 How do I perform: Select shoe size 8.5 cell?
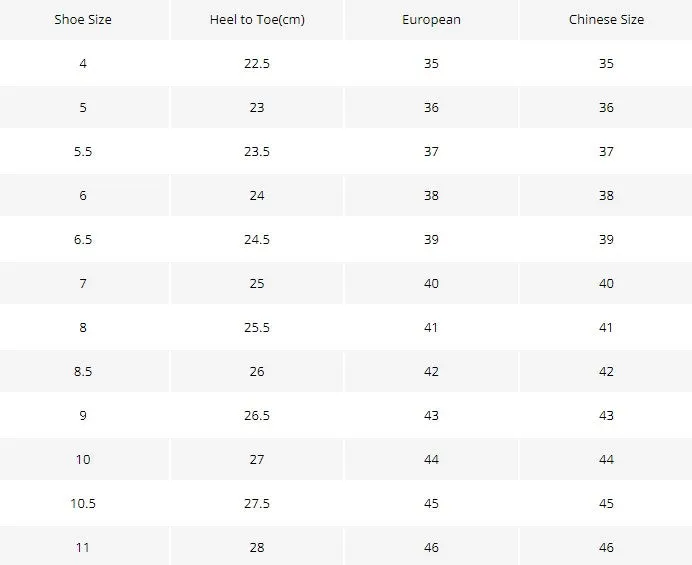(83, 371)
